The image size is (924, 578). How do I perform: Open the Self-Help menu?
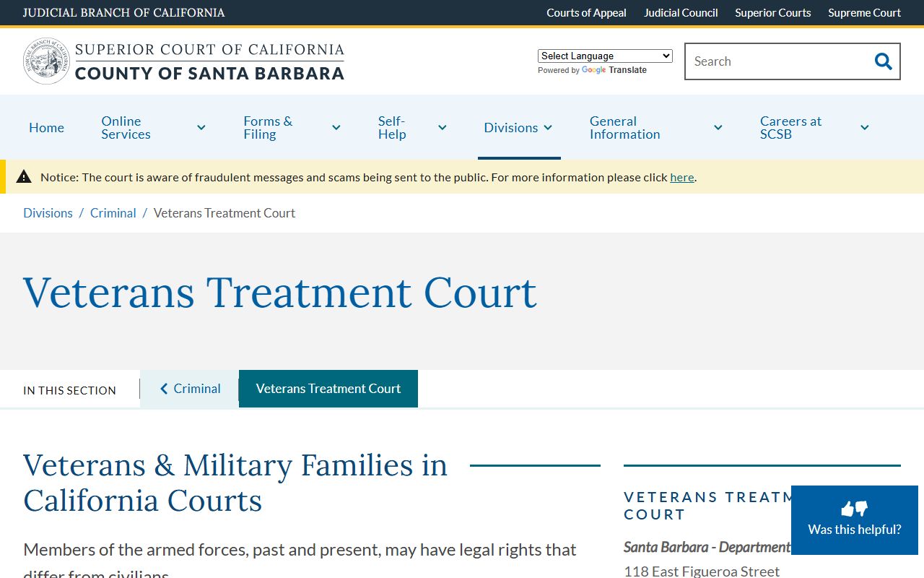tap(392, 128)
